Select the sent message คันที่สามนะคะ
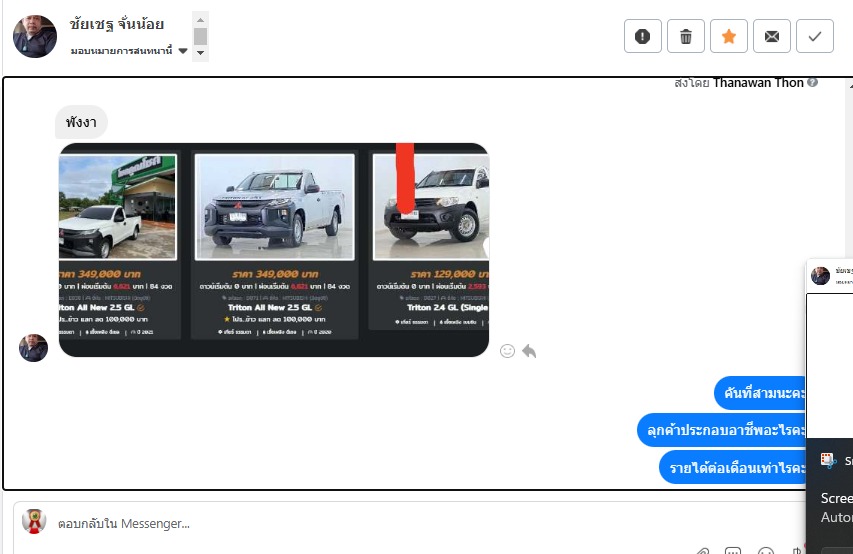Viewport: 853px width, 554px height. click(x=761, y=393)
